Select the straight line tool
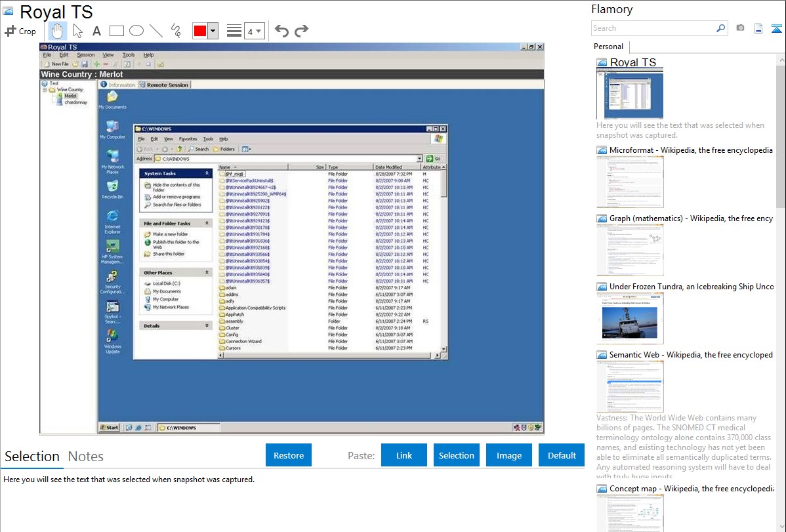 pos(156,31)
